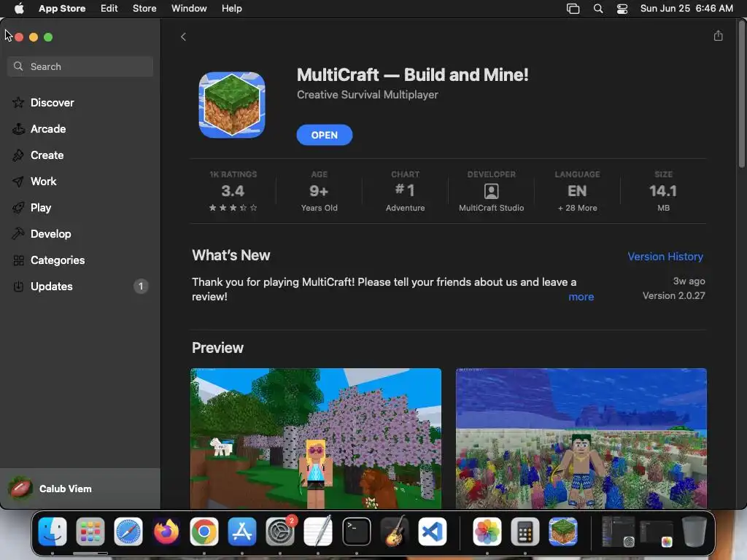This screenshot has height=560, width=747.
Task: Open the App Store menu
Action: [62, 8]
